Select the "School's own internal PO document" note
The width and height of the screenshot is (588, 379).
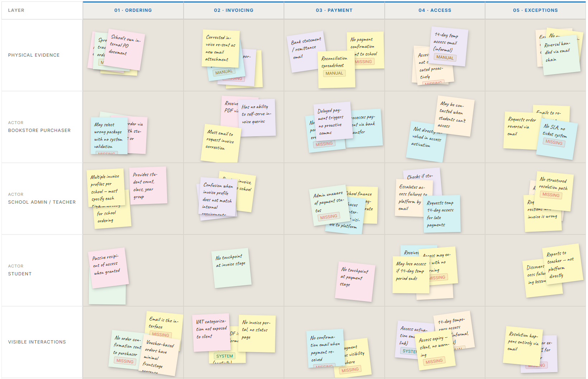124,50
